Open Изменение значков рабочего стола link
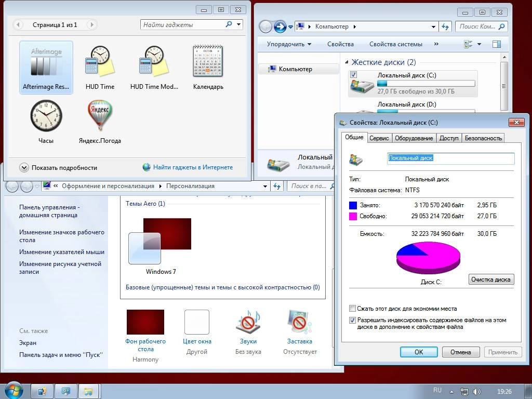The height and width of the screenshot is (399, 532). pyautogui.click(x=61, y=236)
